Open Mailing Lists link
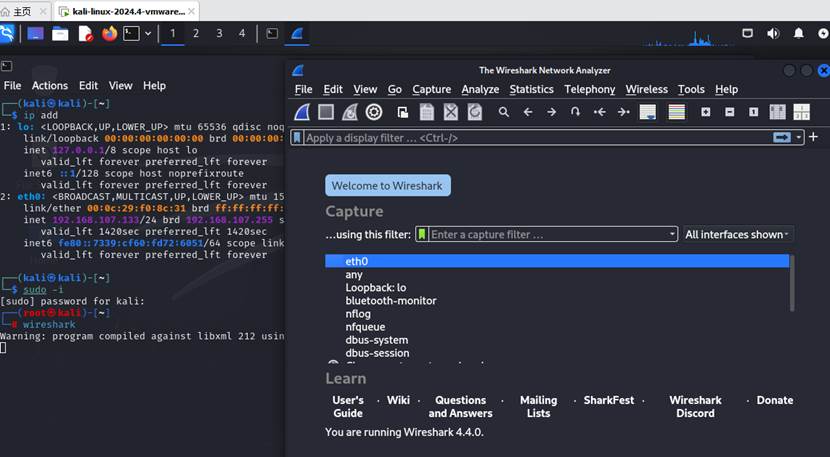Viewport: 830px width, 457px height. 538,407
